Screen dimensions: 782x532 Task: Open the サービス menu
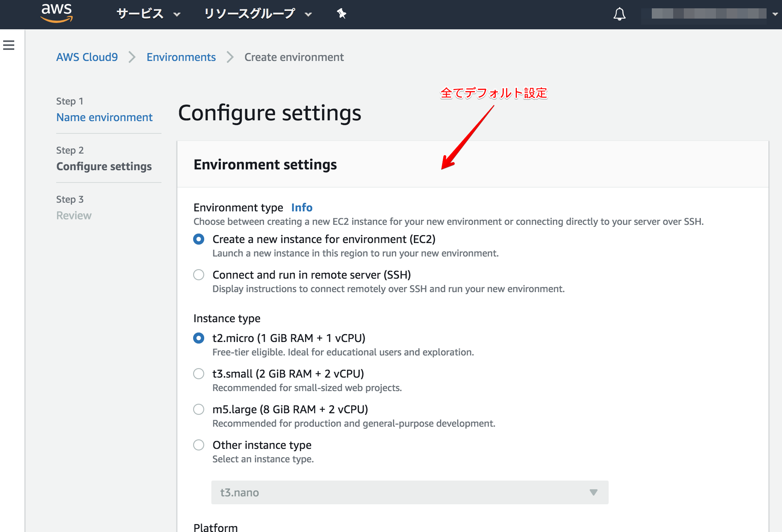(148, 14)
